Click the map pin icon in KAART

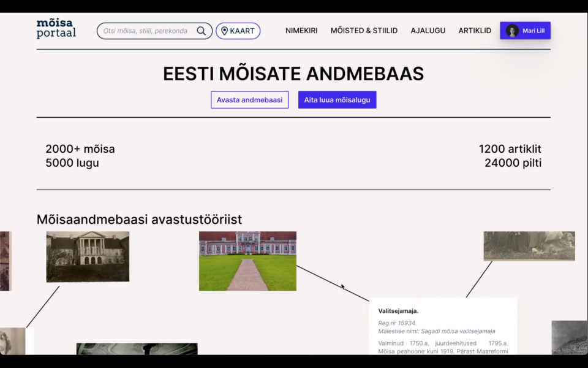224,31
